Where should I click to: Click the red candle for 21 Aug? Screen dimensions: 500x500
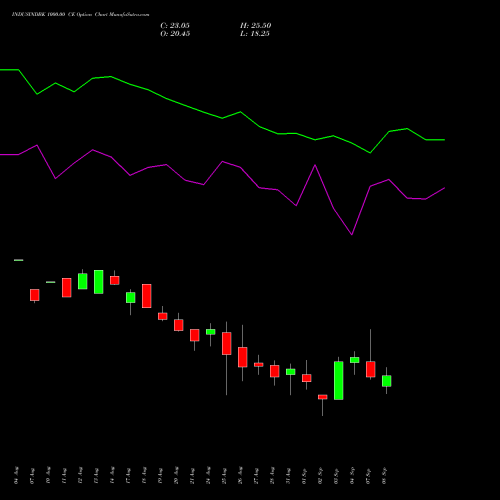coord(195,335)
